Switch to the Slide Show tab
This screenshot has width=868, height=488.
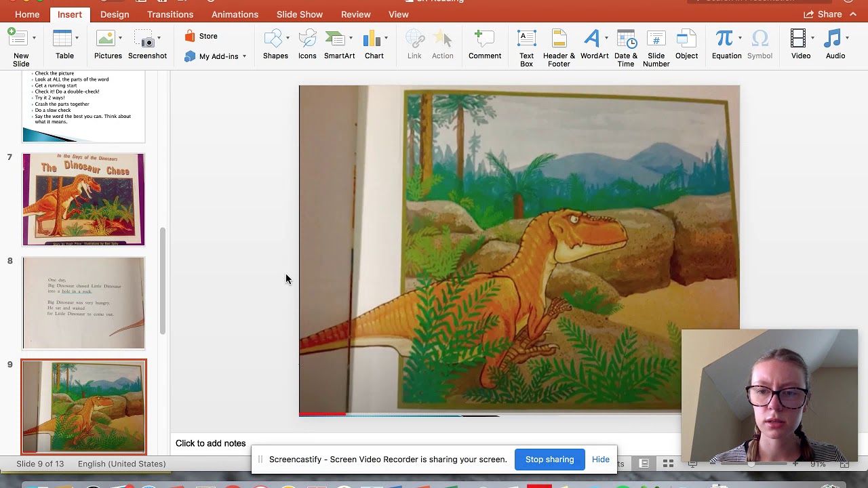(x=300, y=14)
